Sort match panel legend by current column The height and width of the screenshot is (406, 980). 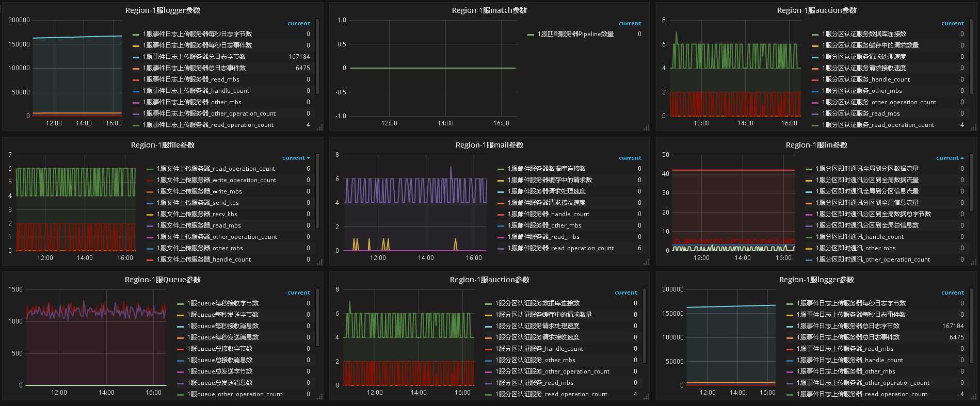[x=630, y=24]
